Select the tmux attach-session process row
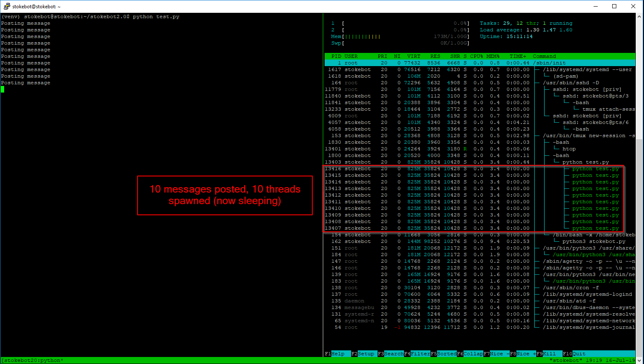The width and height of the screenshot is (644, 364). pyautogui.click(x=480, y=109)
